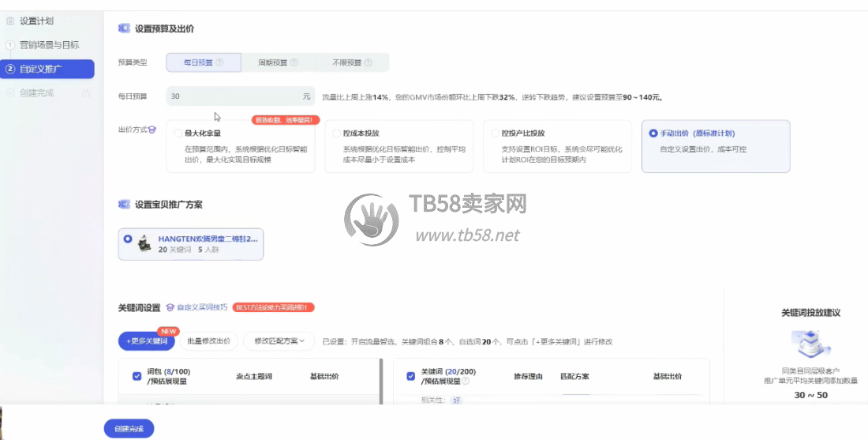The width and height of the screenshot is (868, 440).
Task: Click the HANGTEN product thumbnail image
Action: pos(144,243)
